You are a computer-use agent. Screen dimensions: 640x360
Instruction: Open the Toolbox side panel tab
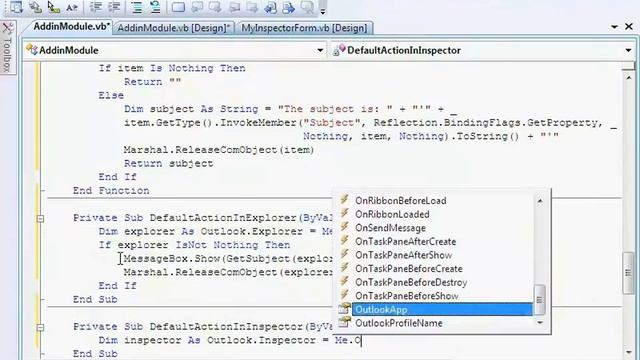coord(8,48)
